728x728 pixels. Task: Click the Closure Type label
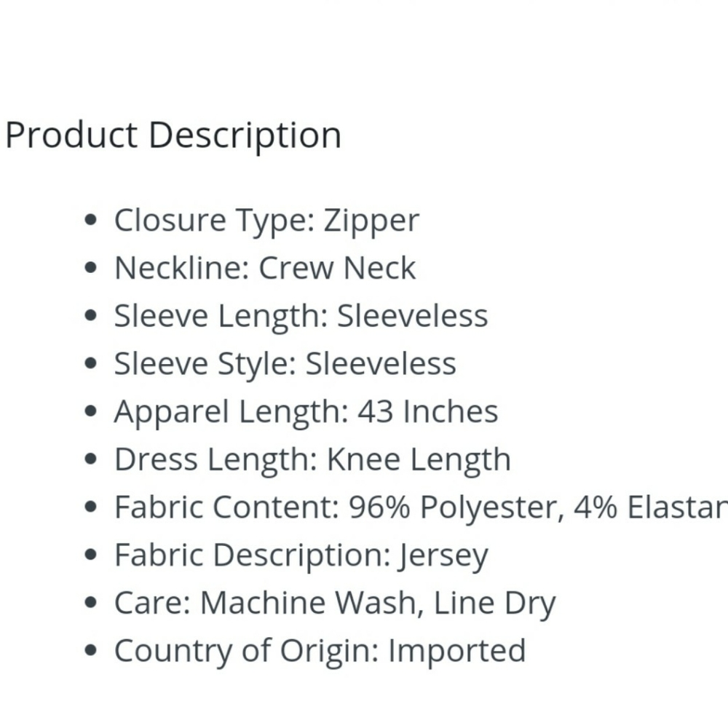coord(214,221)
